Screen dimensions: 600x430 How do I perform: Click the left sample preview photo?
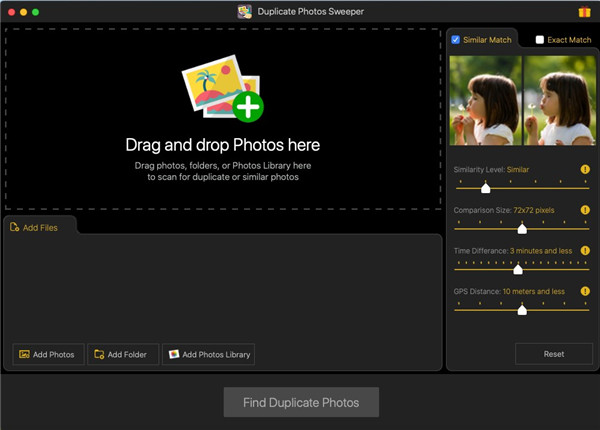485,99
